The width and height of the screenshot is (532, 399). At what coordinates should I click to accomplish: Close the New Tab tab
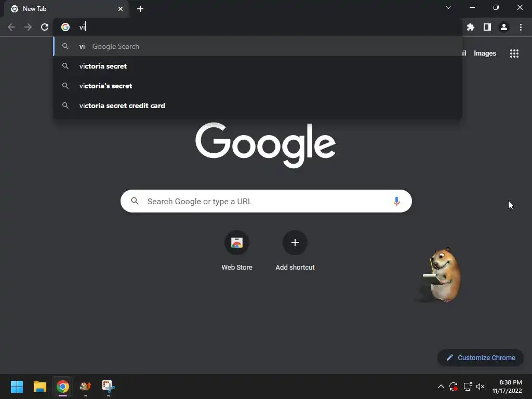pyautogui.click(x=121, y=9)
